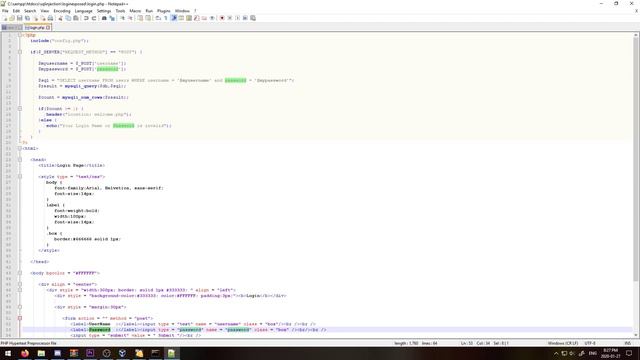
Task: Click Run Macro Multiple Times icon
Action: [x=245, y=18]
